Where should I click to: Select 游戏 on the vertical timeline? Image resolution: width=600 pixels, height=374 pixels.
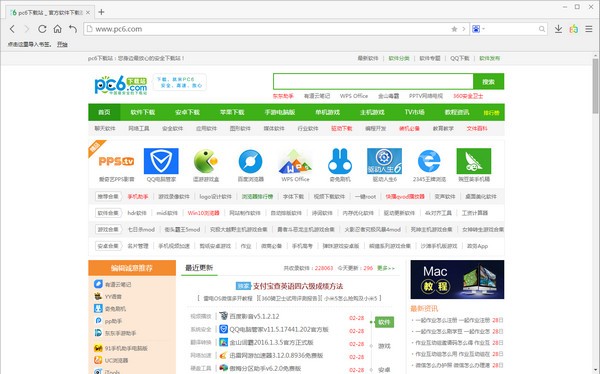click(x=384, y=346)
